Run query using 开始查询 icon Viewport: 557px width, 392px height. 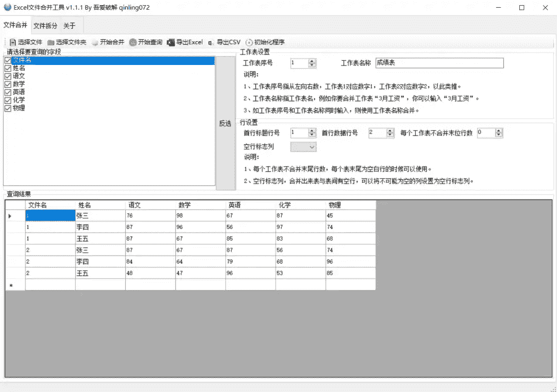pos(133,42)
